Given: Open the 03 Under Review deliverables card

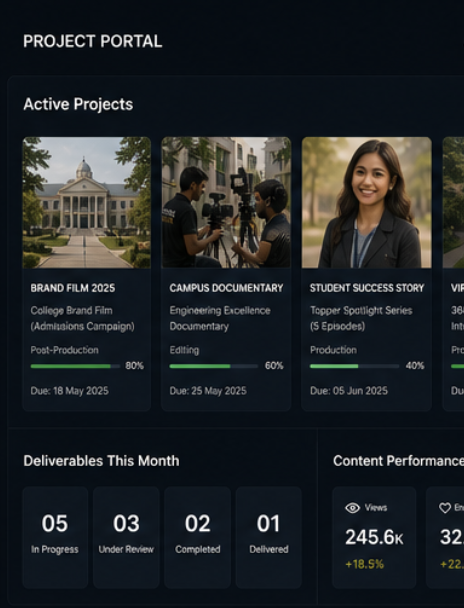Looking at the screenshot, I should pos(126,537).
